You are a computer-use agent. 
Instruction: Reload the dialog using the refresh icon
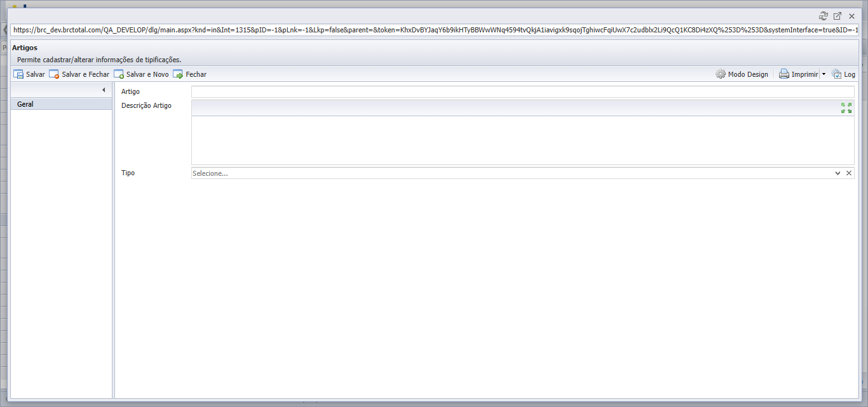tap(824, 16)
